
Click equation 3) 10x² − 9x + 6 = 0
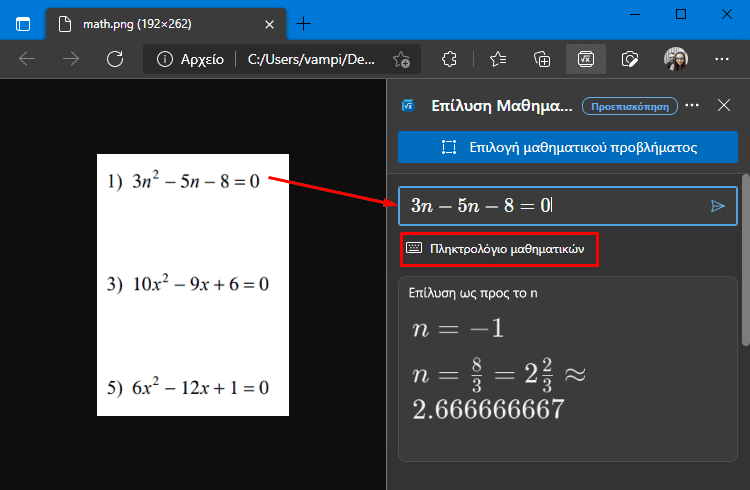[188, 284]
